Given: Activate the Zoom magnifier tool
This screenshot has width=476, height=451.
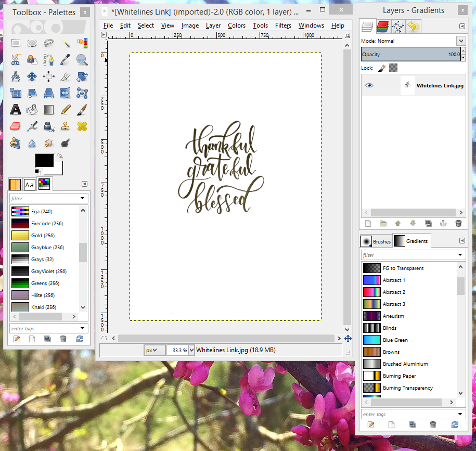Looking at the screenshot, I should [82, 60].
